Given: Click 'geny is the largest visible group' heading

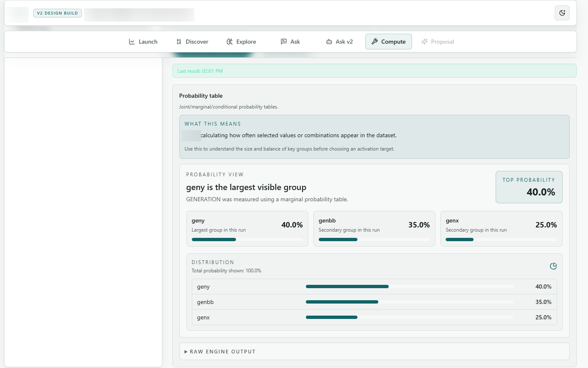Looking at the screenshot, I should 246,187.
